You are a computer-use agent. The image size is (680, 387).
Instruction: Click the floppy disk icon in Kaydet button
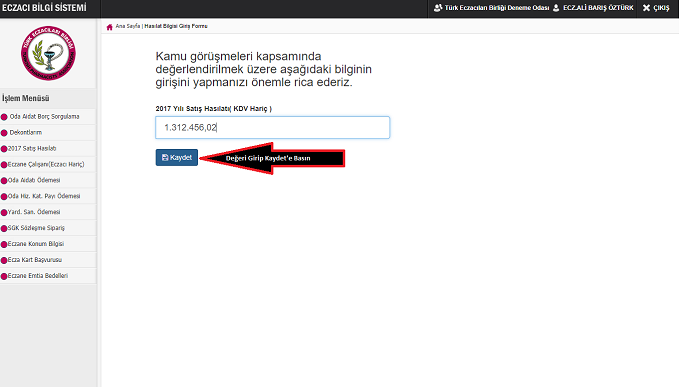(165, 157)
